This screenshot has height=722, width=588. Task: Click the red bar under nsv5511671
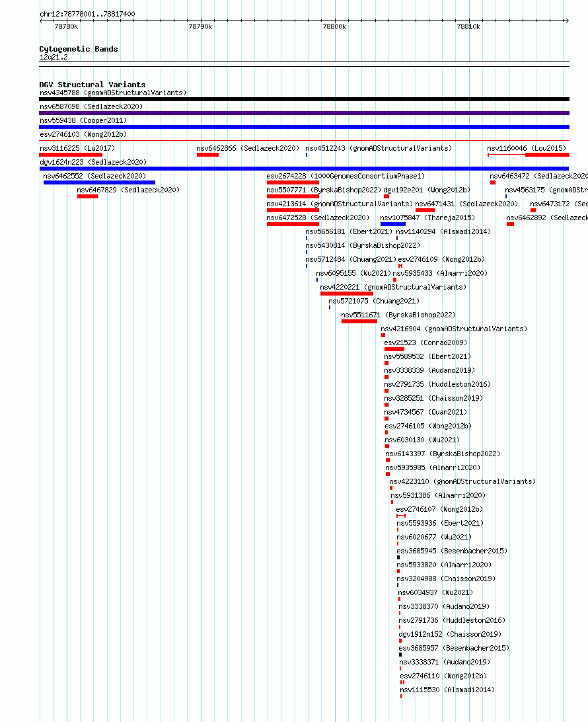click(359, 321)
